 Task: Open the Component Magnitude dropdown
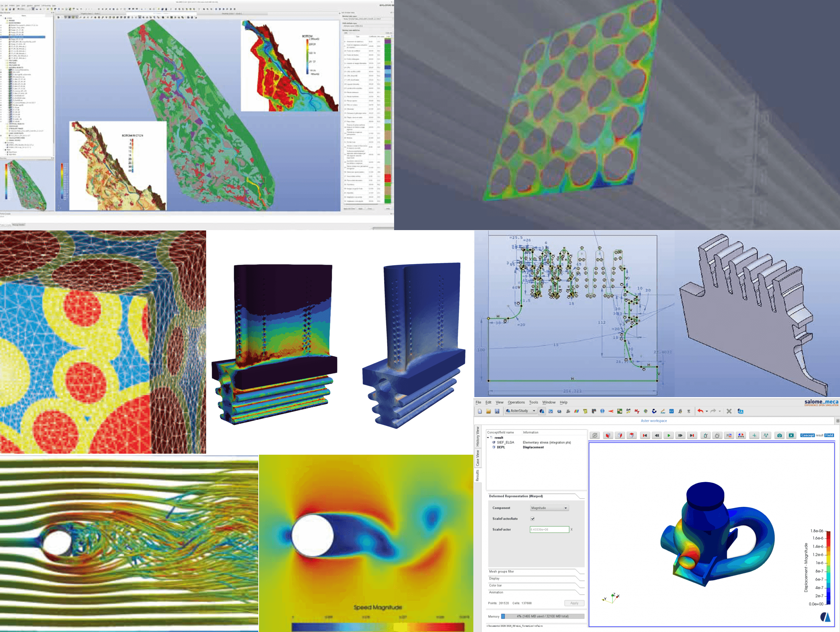[549, 508]
